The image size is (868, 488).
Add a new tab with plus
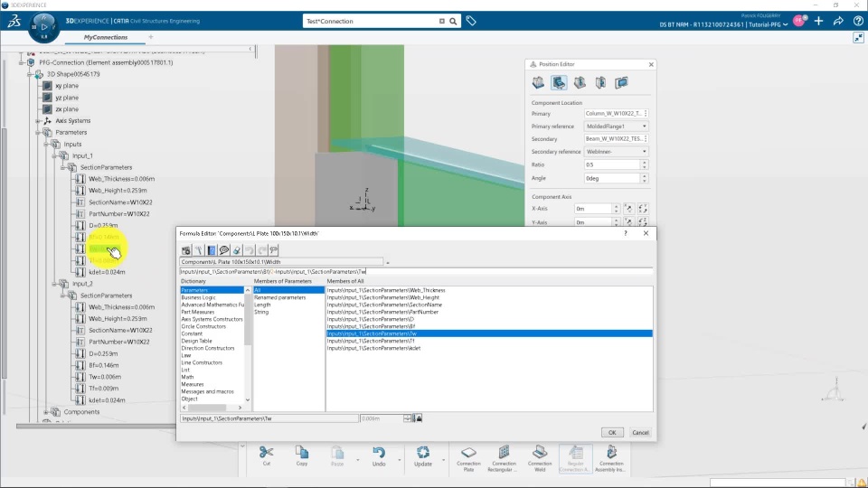[x=151, y=37]
